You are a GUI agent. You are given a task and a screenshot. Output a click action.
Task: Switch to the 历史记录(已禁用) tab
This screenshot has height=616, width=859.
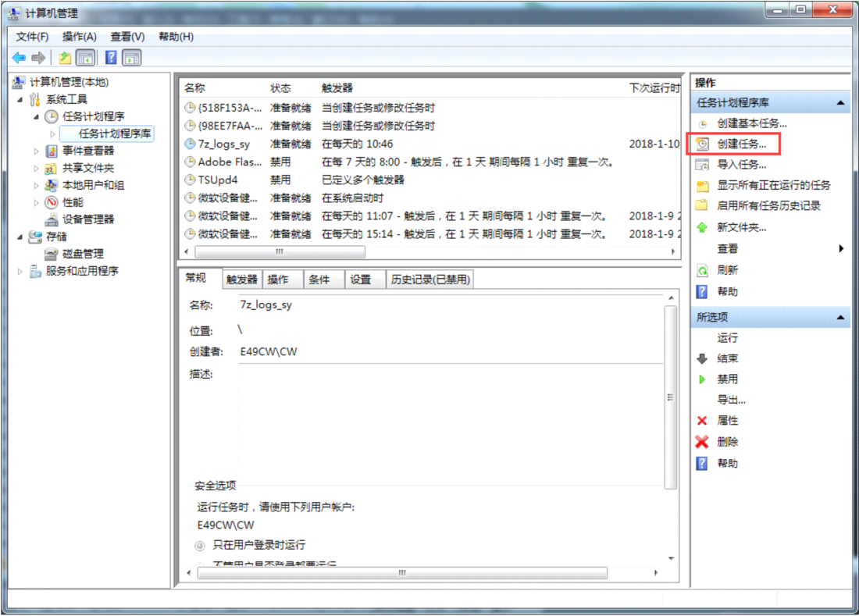[430, 280]
